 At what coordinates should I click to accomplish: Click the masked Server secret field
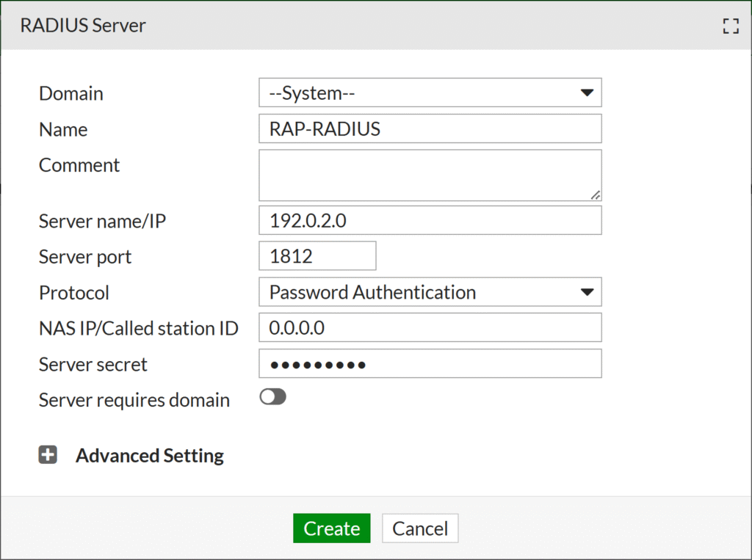click(430, 363)
